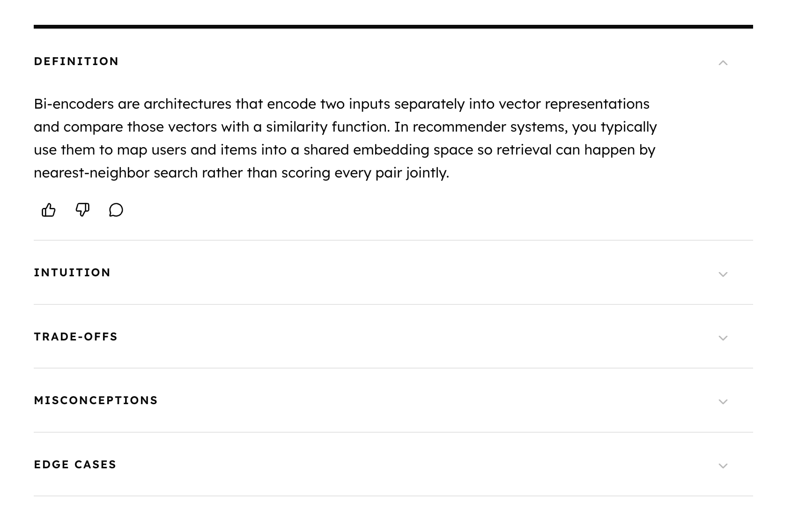Click the shared embedding space phrase
The height and width of the screenshot is (532, 799).
pyautogui.click(x=388, y=150)
